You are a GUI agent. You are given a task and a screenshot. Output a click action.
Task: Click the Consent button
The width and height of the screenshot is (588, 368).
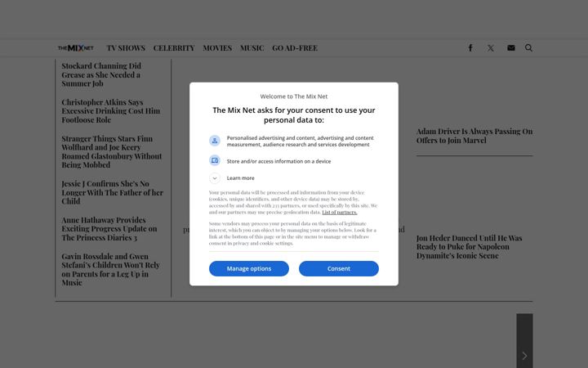point(339,268)
